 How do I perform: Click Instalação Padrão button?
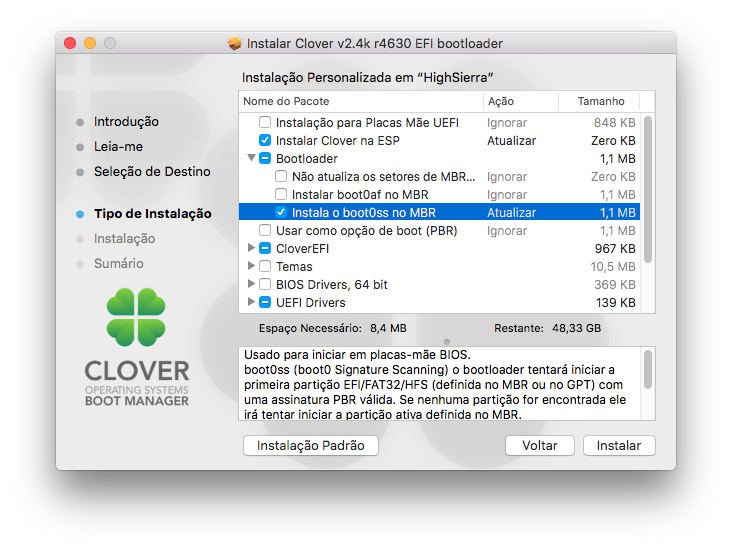311,445
